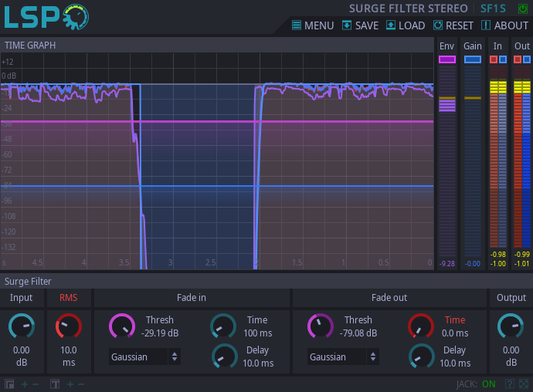
Task: Click the Gain meter -0.00 readout
Action: point(473,264)
